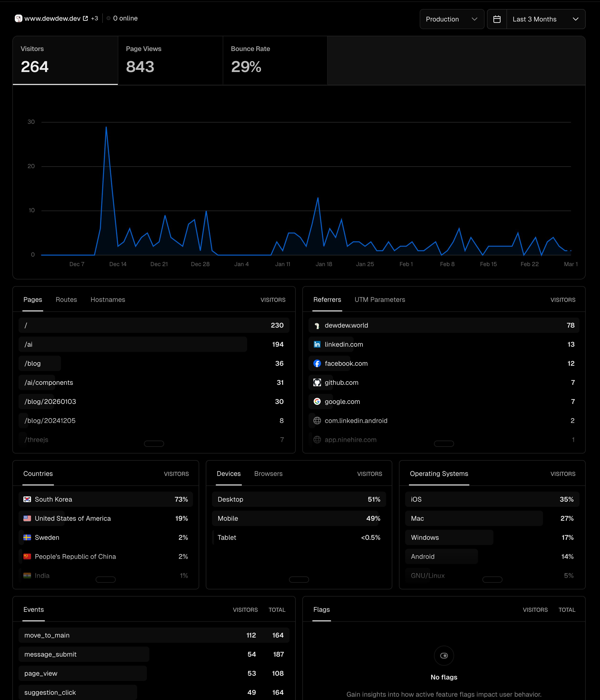
Task: Expand the show-more pill under the Pages list
Action: click(154, 444)
